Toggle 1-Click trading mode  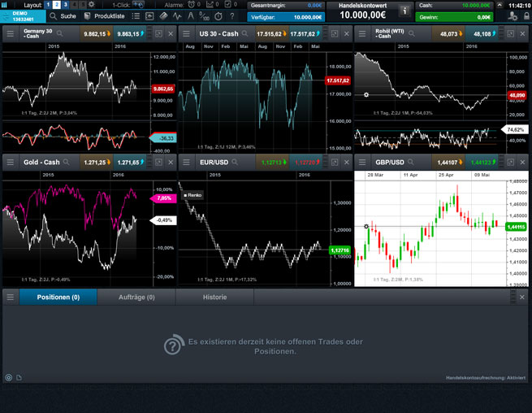(138, 5)
